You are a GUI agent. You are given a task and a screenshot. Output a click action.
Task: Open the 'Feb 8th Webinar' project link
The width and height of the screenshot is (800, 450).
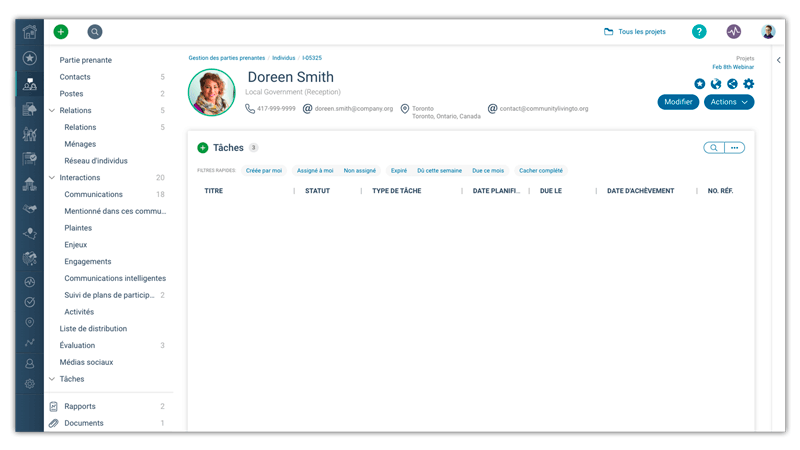point(733,66)
